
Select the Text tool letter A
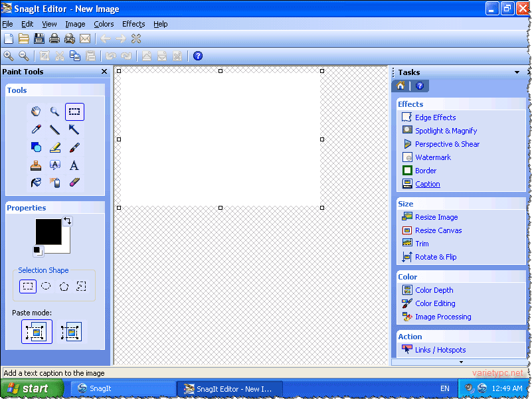point(74,165)
